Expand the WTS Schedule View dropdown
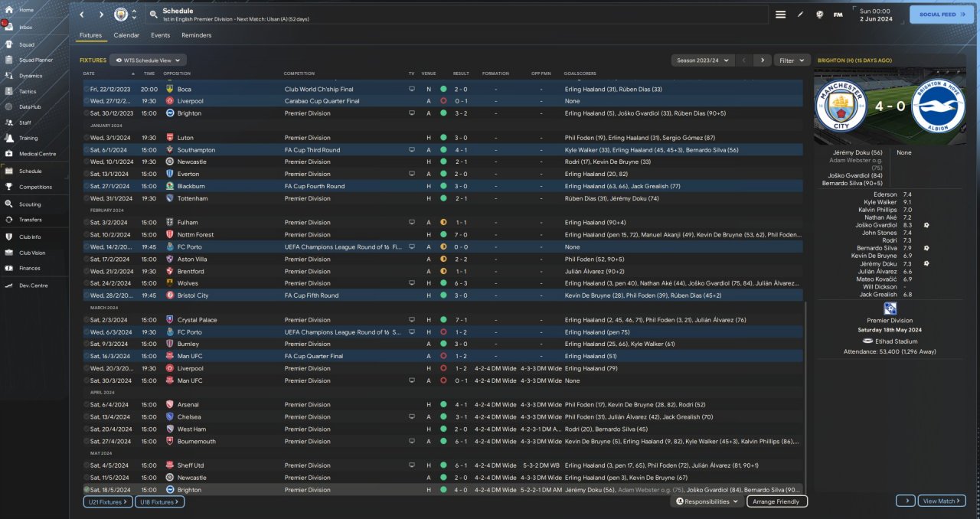This screenshot has width=980, height=519. coord(148,60)
